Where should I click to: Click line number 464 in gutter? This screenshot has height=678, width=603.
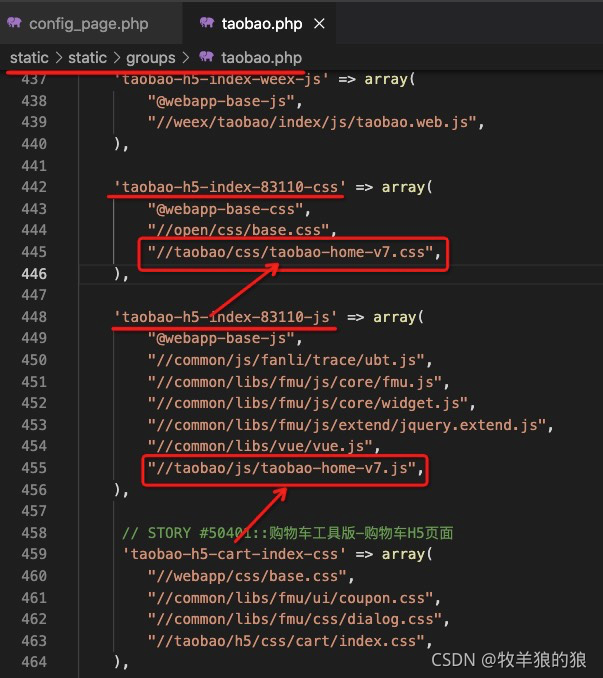tap(34, 662)
